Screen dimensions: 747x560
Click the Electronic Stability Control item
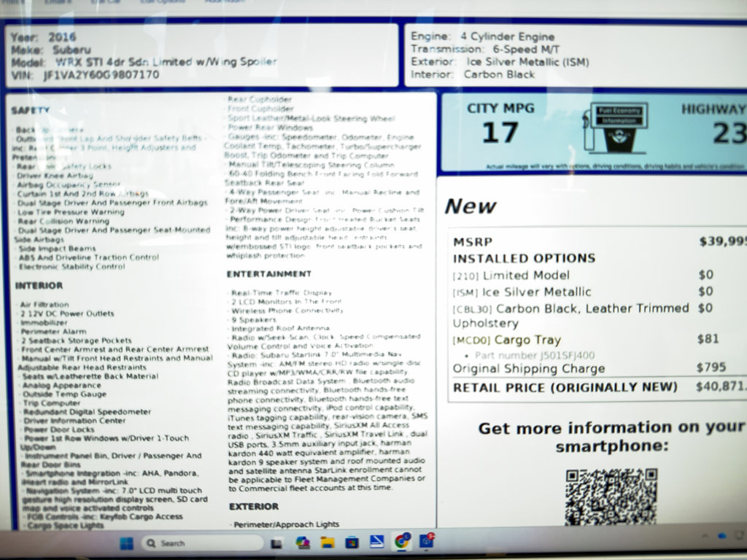[x=72, y=267]
